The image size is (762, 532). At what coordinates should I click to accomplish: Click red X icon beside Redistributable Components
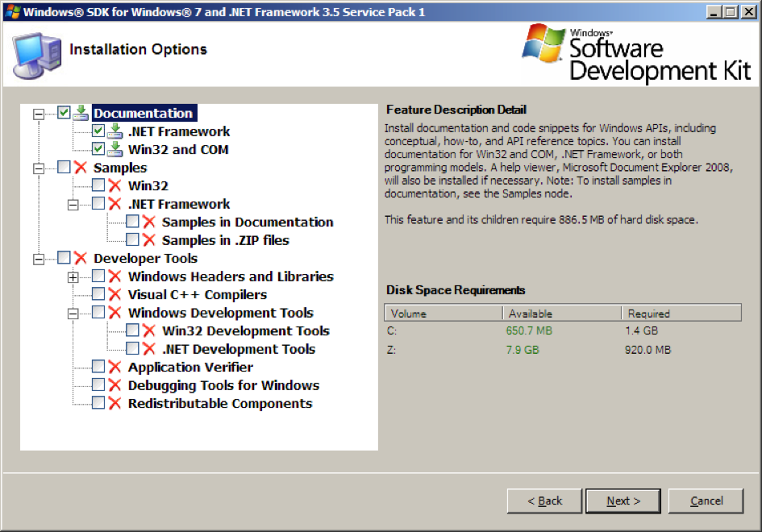[x=115, y=403]
